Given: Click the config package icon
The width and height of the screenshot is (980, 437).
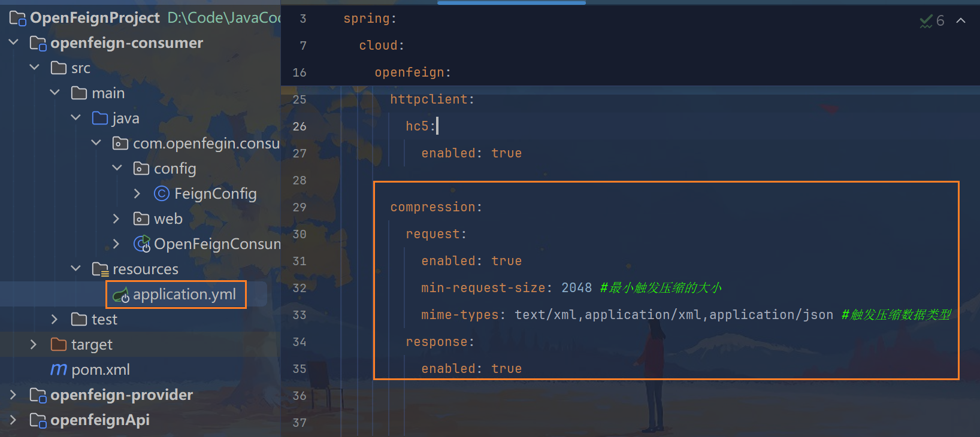Looking at the screenshot, I should pyautogui.click(x=141, y=168).
